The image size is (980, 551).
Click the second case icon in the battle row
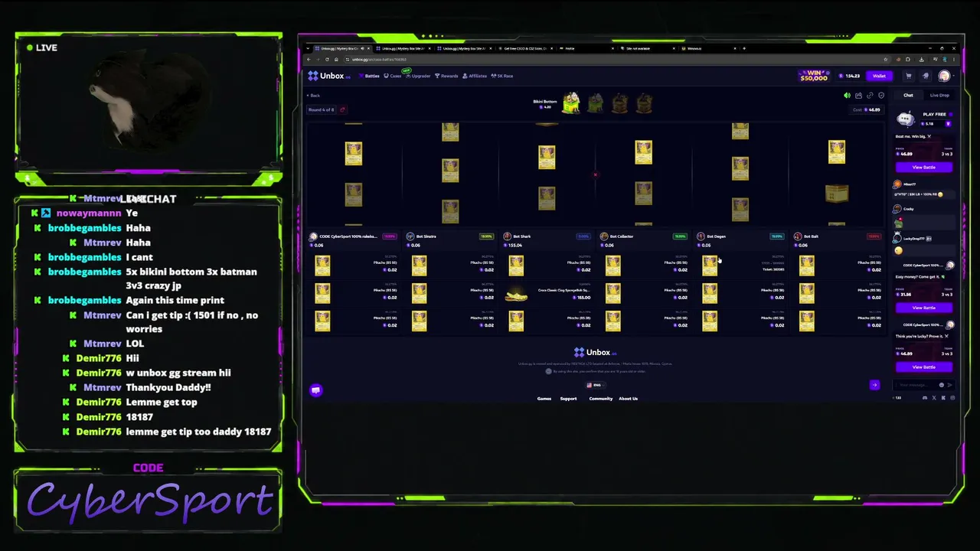[x=595, y=103]
